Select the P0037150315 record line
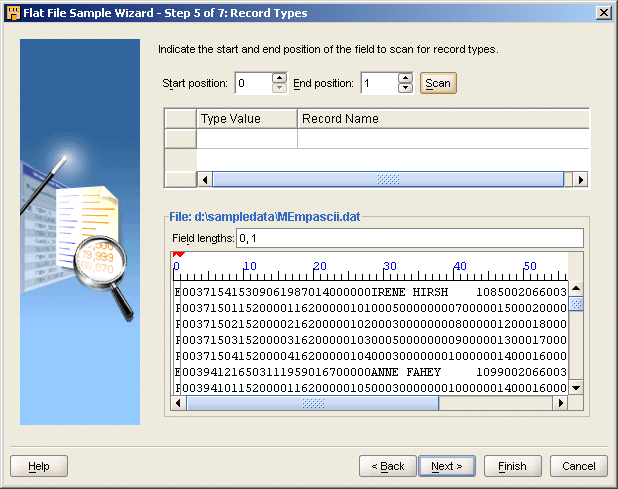Image resolution: width=618 pixels, height=489 pixels. click(x=370, y=340)
